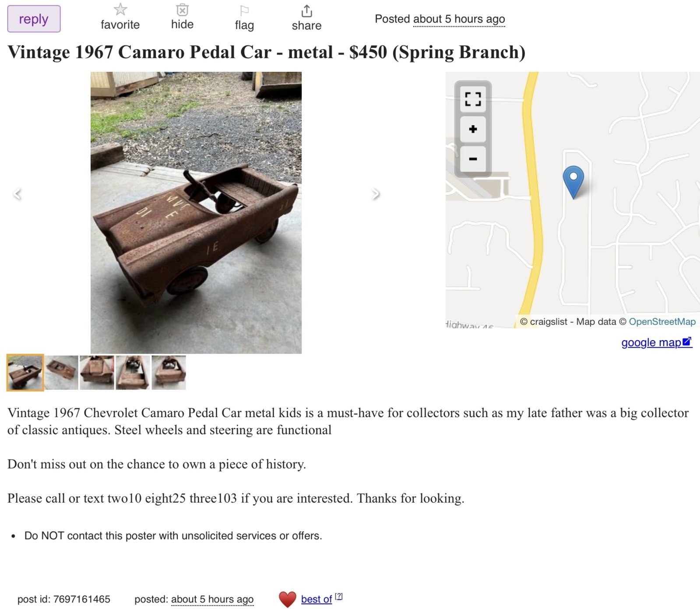Open the google map link

point(656,342)
